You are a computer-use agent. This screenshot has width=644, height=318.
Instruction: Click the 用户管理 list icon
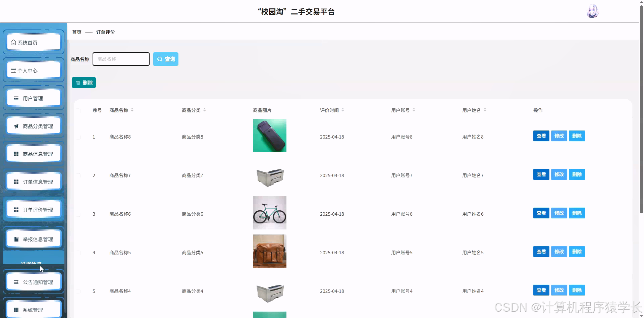15,98
